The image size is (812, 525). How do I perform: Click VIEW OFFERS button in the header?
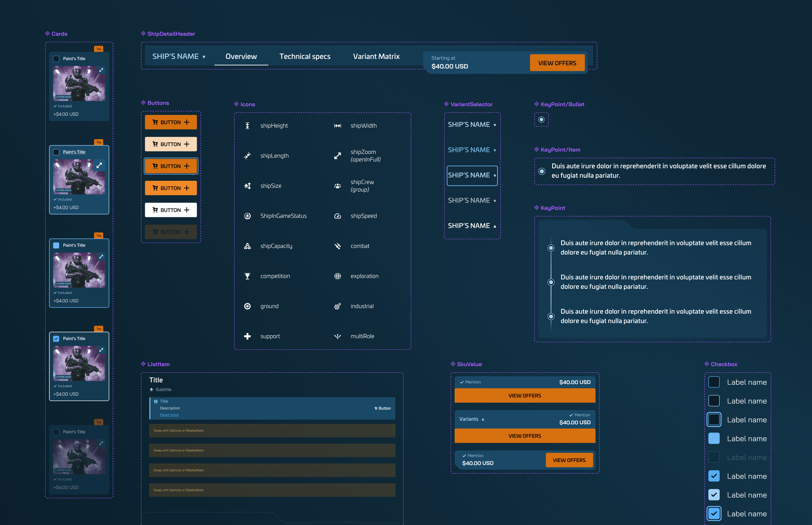tap(557, 63)
